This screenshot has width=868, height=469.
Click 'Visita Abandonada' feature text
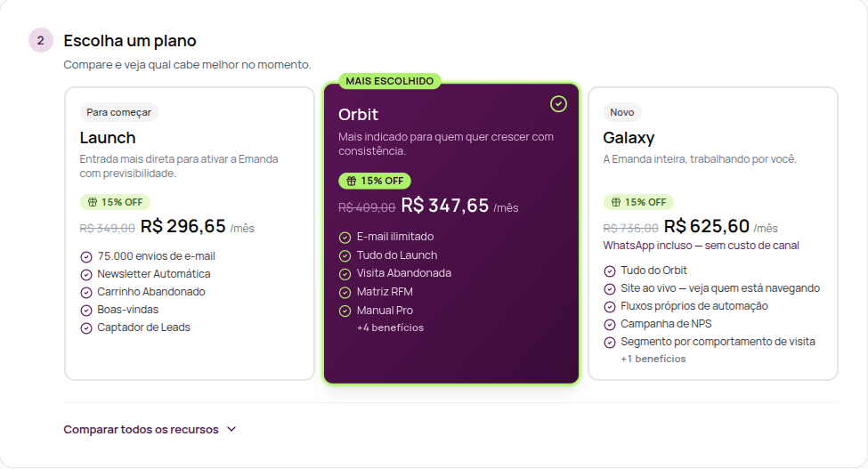point(404,273)
